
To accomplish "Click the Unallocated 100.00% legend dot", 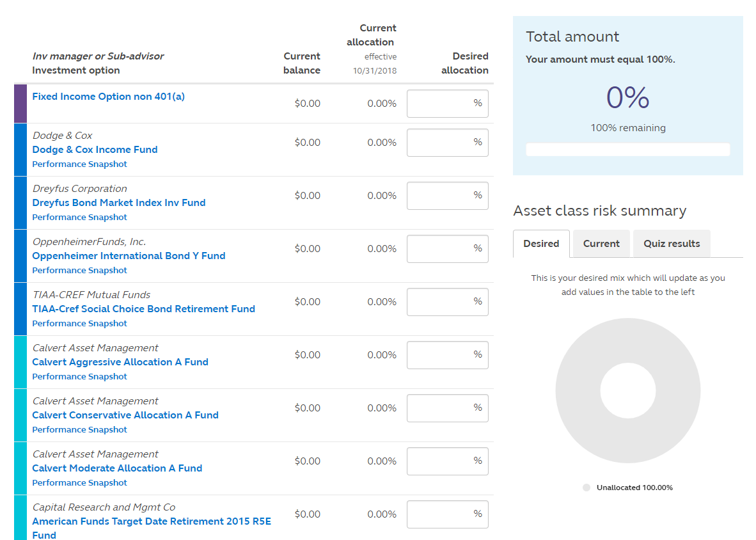I will [587, 488].
